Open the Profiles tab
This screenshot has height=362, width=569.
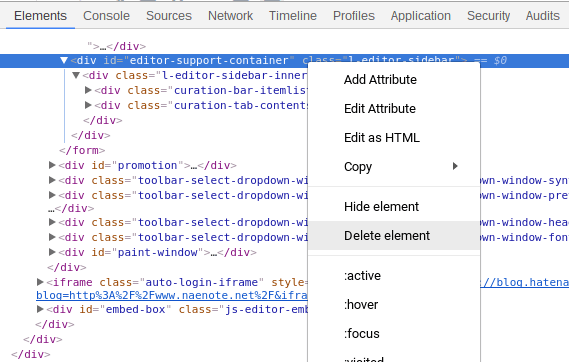coord(354,16)
